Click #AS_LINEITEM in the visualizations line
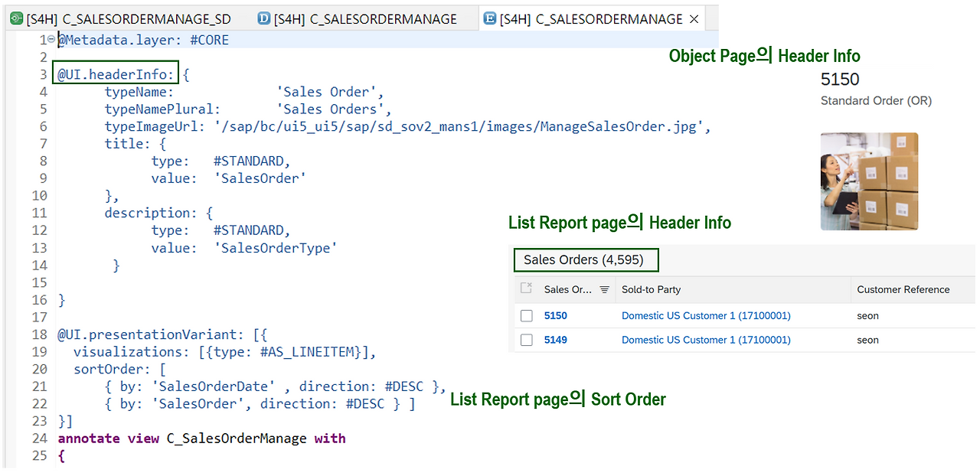The height and width of the screenshot is (476, 980). pyautogui.click(x=307, y=352)
